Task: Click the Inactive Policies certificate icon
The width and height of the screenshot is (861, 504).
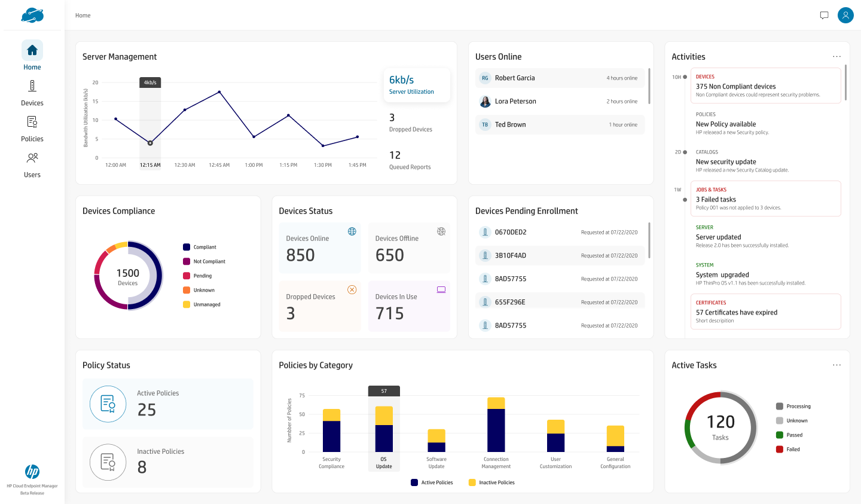Action: tap(108, 462)
